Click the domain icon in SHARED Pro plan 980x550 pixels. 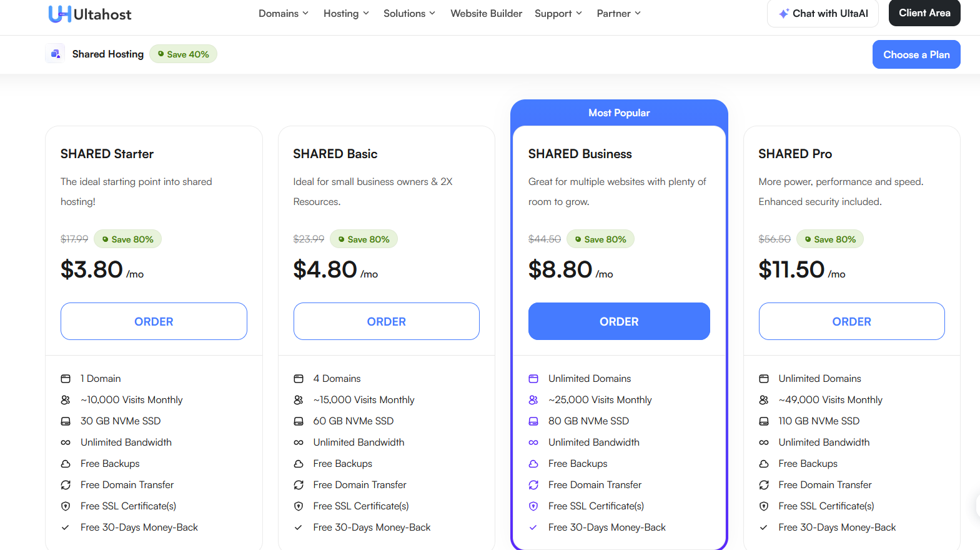(764, 379)
